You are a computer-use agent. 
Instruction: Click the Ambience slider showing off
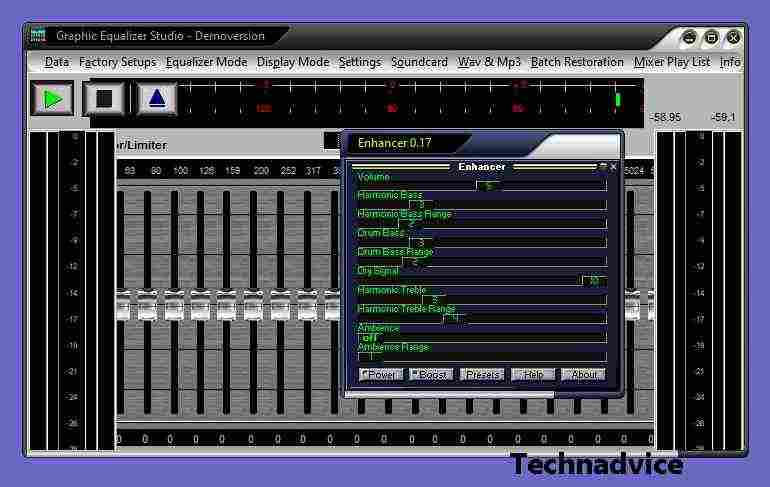370,338
